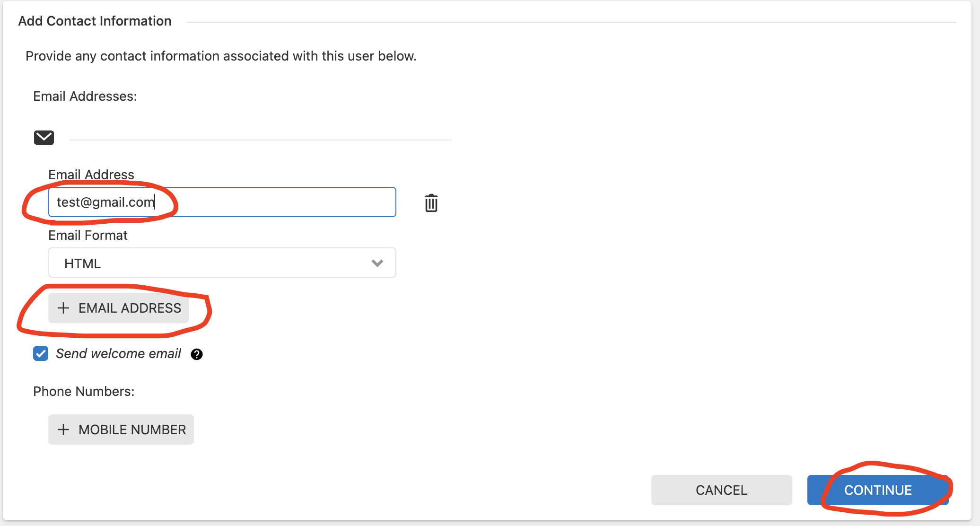Click the chevron arrow of Email Format
This screenshot has width=980, height=526.
pos(377,263)
